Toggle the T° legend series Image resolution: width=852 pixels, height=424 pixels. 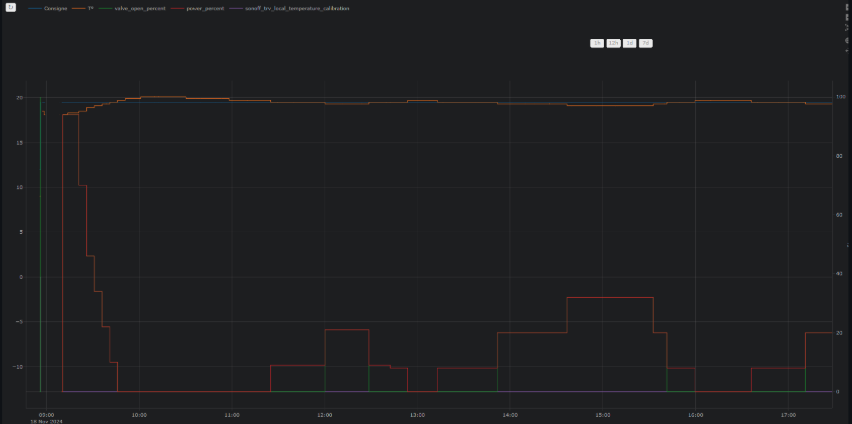[x=90, y=8]
